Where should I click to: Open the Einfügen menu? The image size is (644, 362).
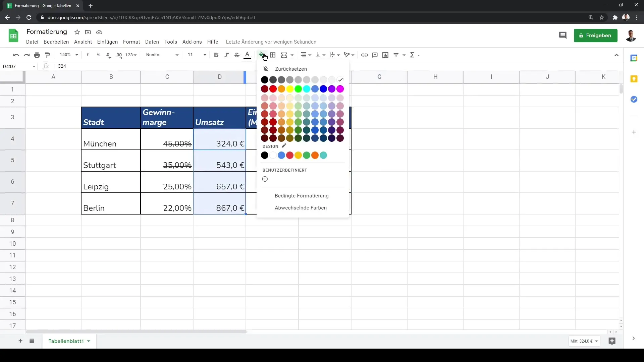pos(107,42)
